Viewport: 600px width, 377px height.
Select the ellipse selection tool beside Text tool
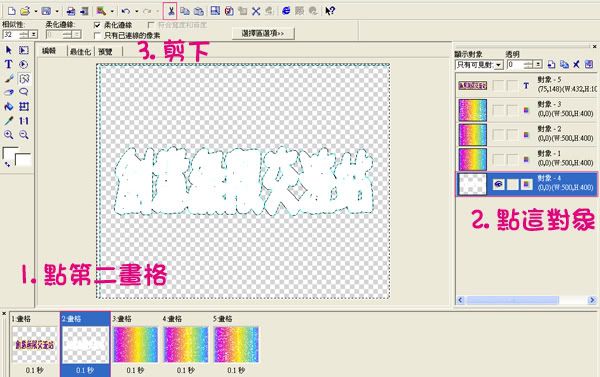coord(24,64)
